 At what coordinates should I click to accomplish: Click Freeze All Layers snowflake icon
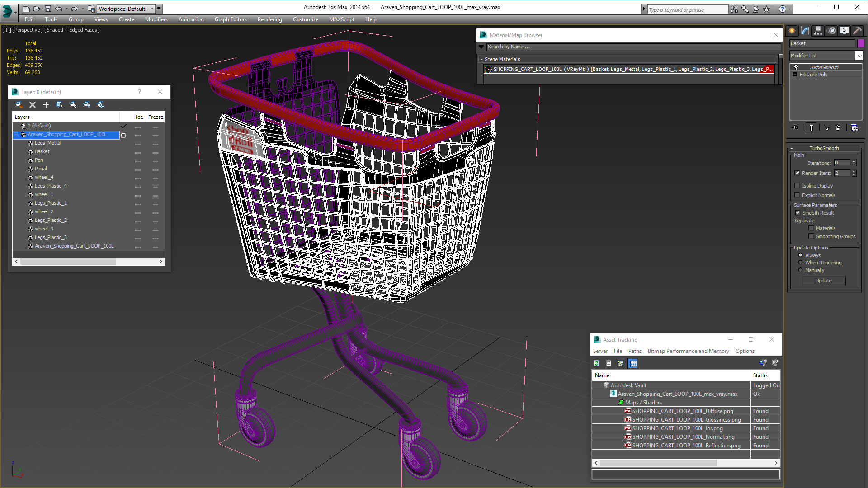pos(100,105)
